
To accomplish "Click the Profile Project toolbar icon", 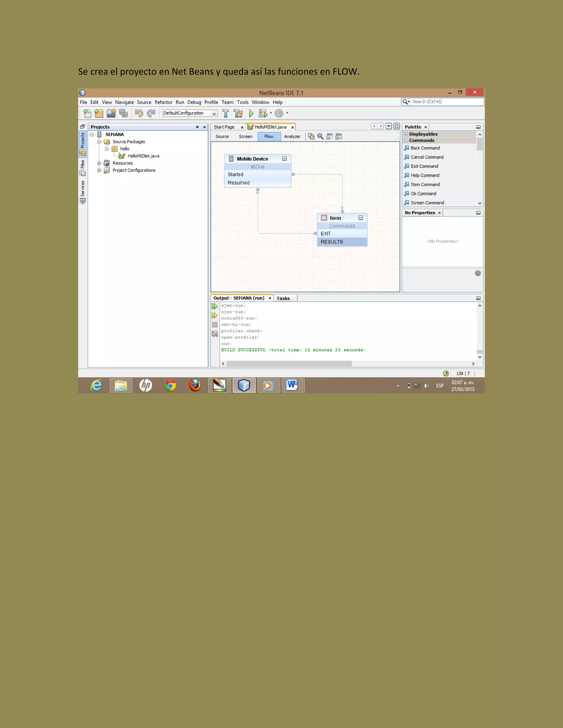I will click(279, 113).
